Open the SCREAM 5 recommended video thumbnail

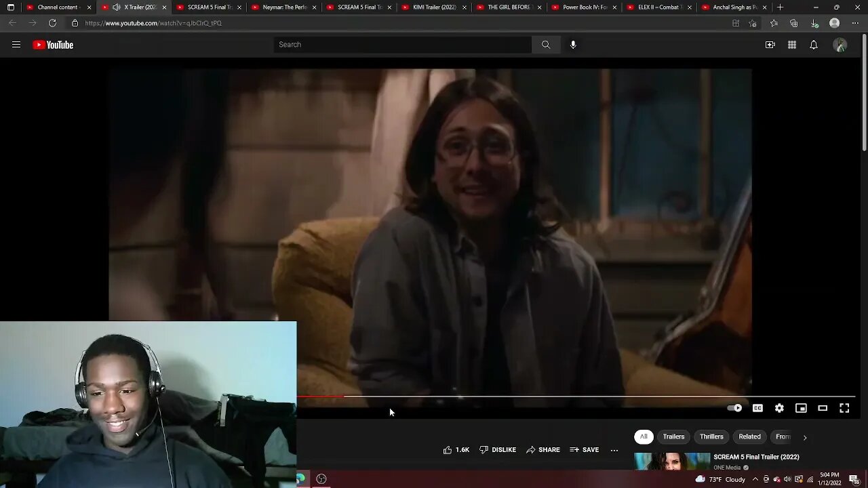point(671,462)
